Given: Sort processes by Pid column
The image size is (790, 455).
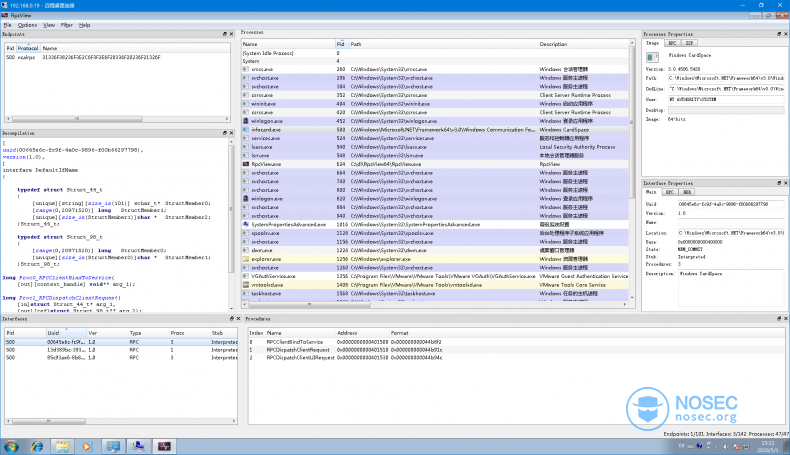Looking at the screenshot, I should click(342, 44).
